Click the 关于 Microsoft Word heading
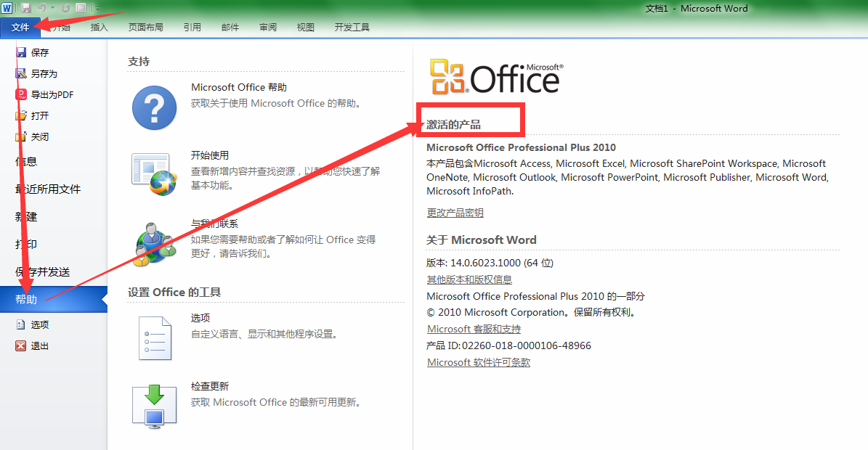Screen dimensions: 868x450 click(x=482, y=240)
